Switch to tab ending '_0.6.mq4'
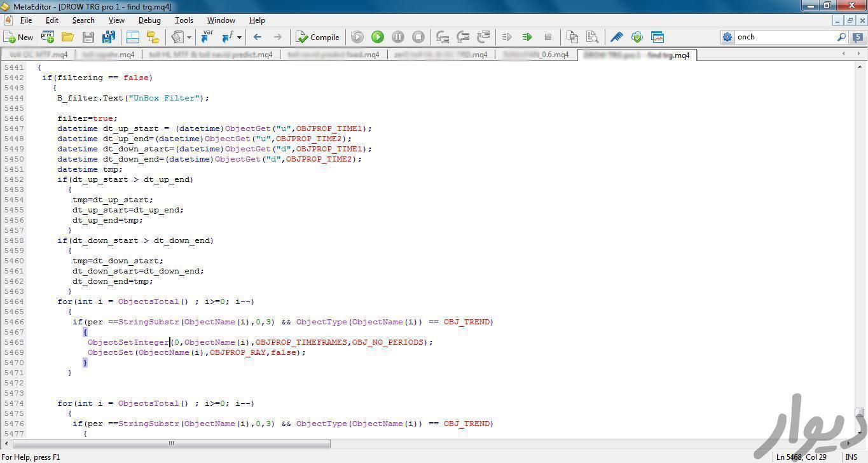Screen dimensions: 868x463 pyautogui.click(x=535, y=55)
